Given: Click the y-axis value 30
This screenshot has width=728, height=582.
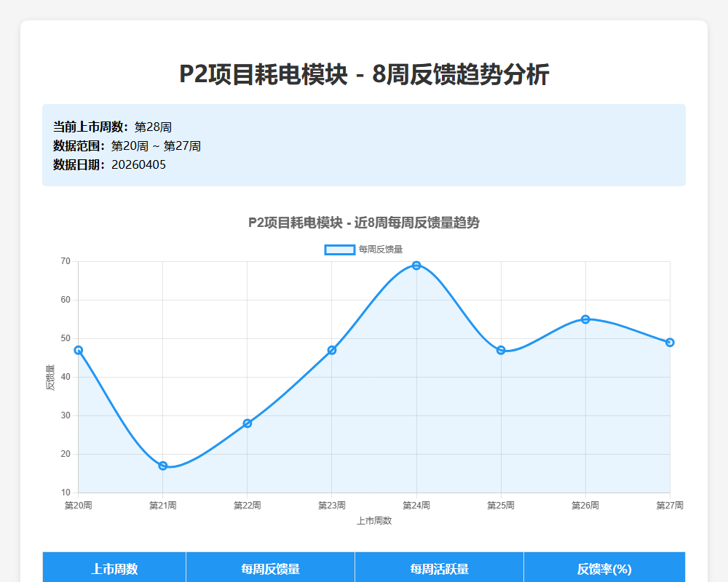Looking at the screenshot, I should coord(66,415).
